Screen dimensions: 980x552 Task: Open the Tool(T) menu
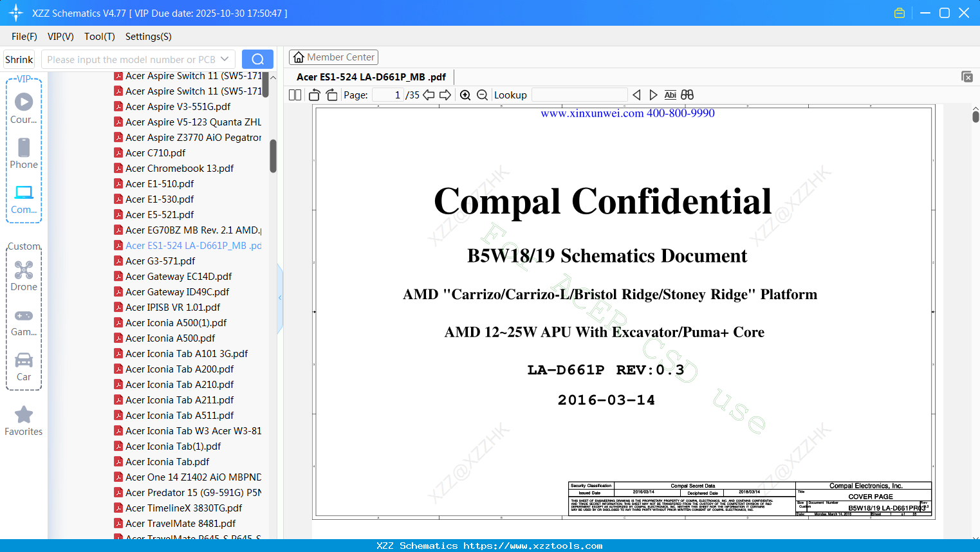coord(100,37)
